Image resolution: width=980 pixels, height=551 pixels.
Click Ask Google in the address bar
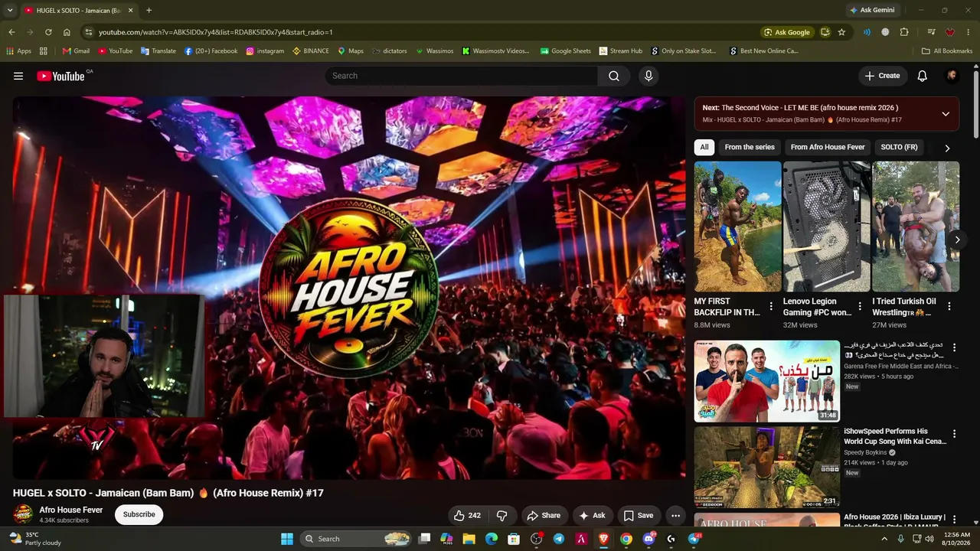(786, 32)
